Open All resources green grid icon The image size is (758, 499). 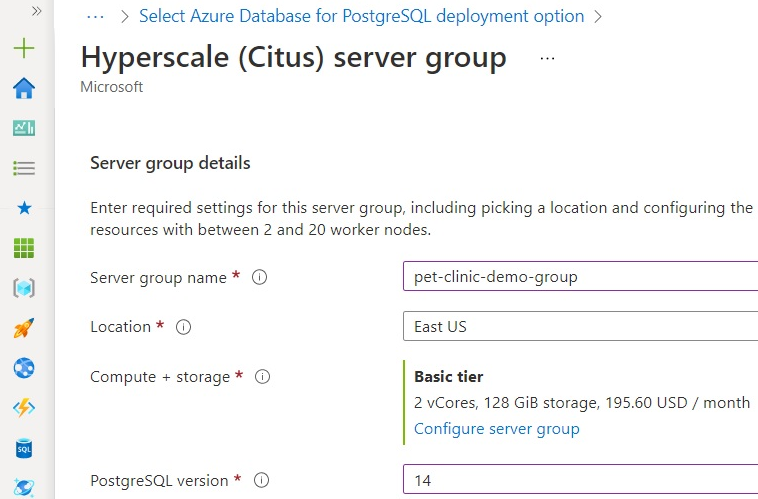(24, 248)
